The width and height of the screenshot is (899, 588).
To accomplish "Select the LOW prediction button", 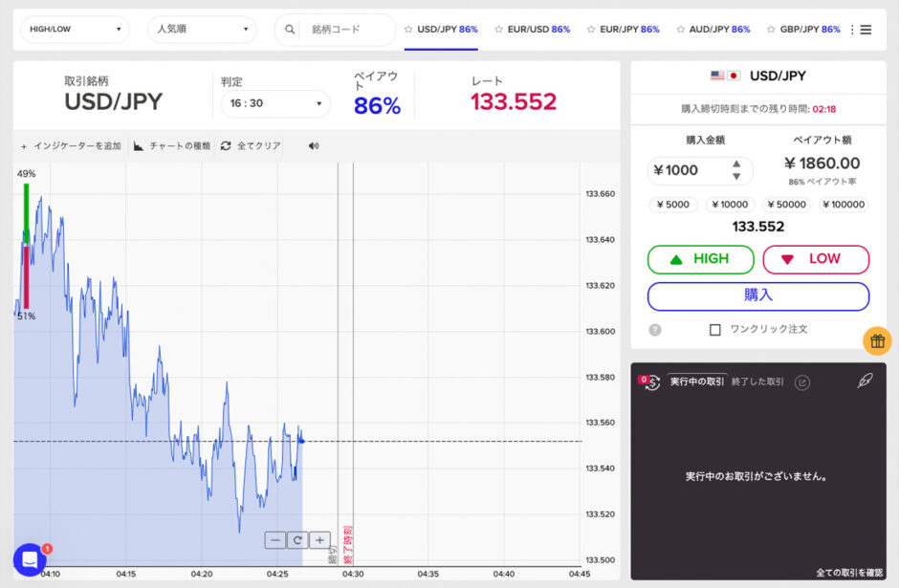I will (815, 259).
